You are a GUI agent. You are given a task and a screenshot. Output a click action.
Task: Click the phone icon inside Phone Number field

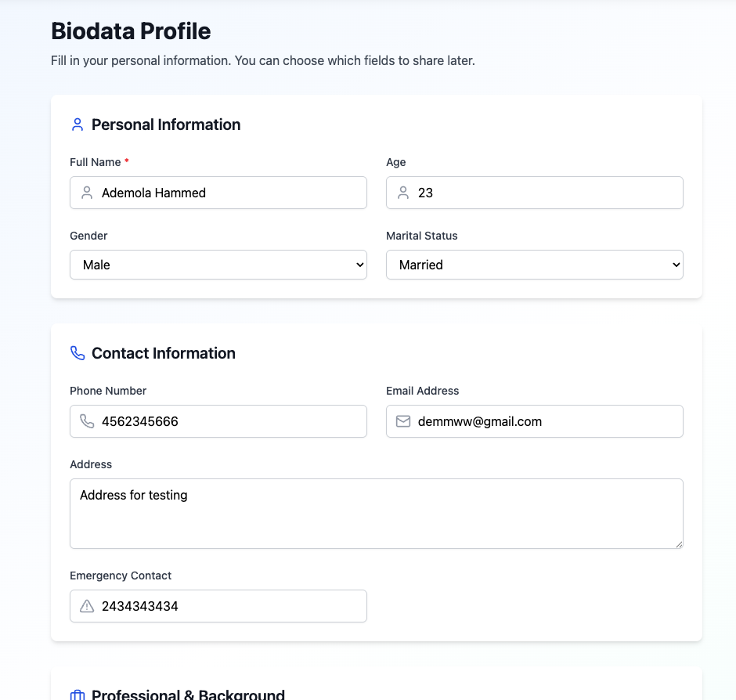(87, 421)
